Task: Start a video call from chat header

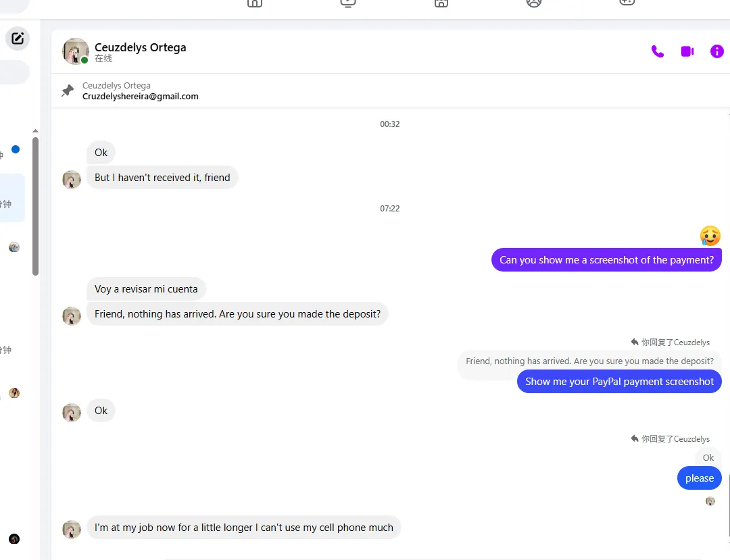Action: 687,52
